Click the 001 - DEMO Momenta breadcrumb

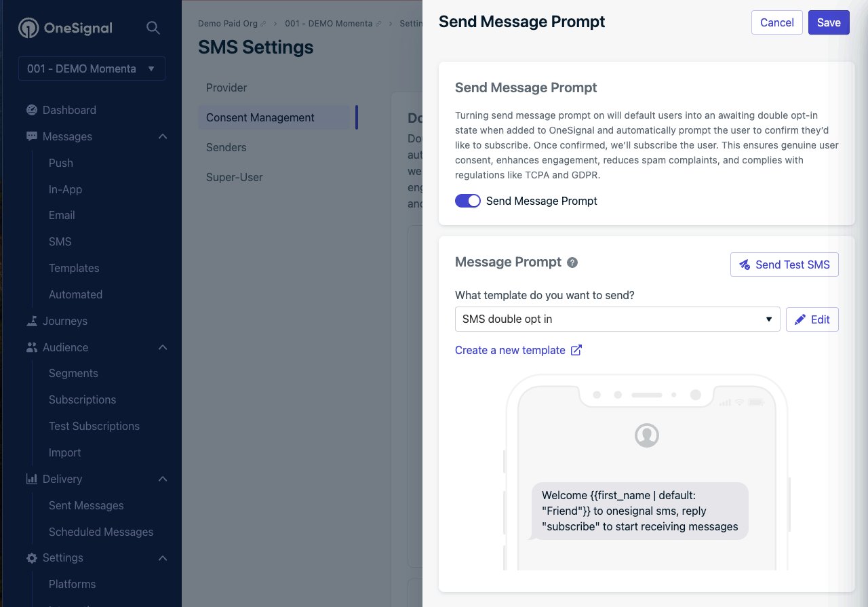(329, 24)
